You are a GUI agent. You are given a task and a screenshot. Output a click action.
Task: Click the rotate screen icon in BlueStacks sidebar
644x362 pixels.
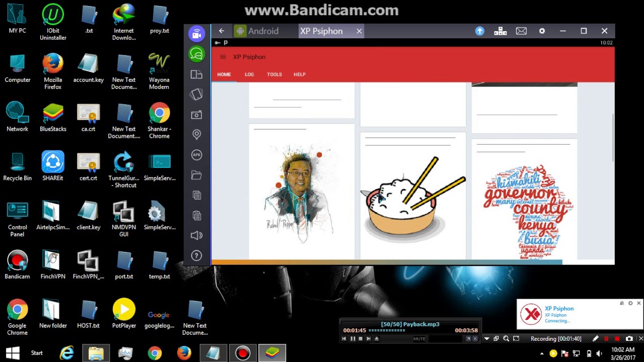pos(196,74)
